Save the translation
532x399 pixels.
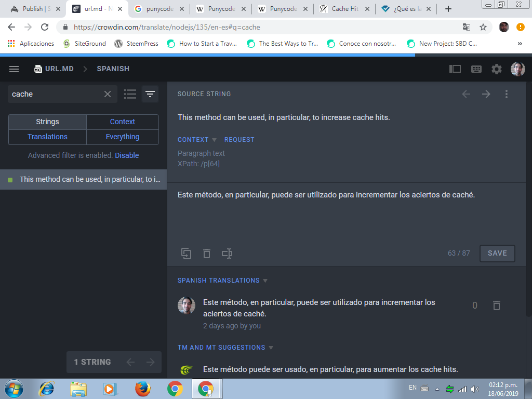pos(497,253)
